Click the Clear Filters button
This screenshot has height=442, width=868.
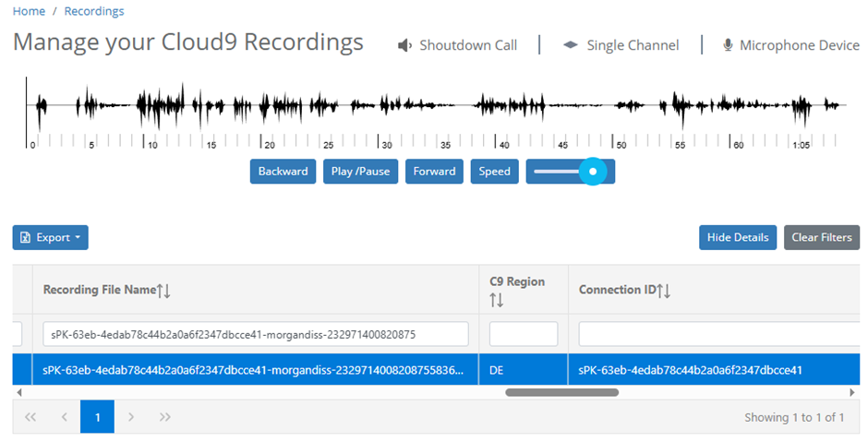click(822, 237)
